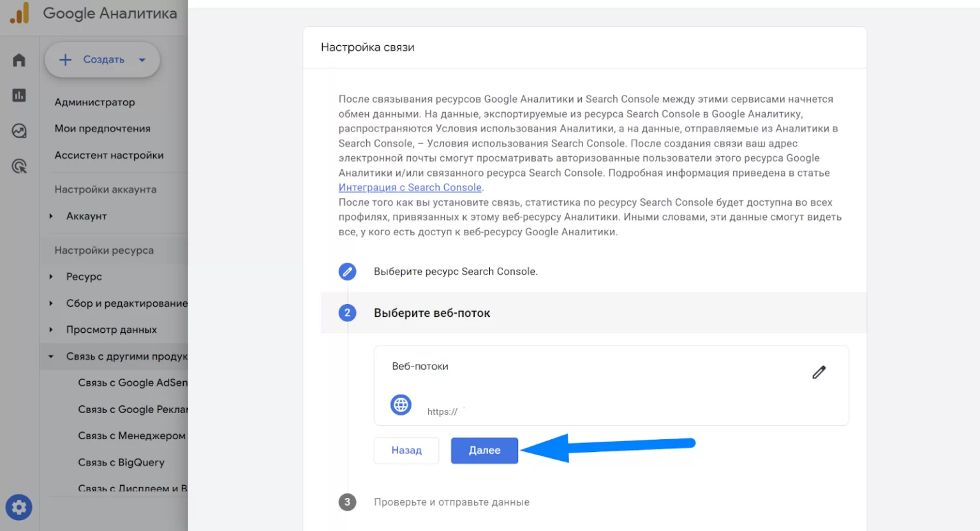Click the pencil icon to edit web streams
The width and height of the screenshot is (980, 531).
point(819,372)
